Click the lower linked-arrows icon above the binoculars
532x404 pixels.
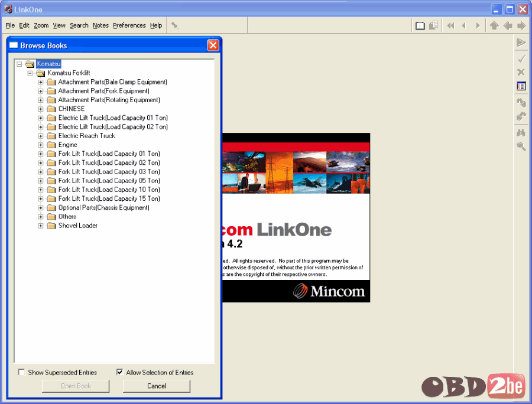pos(521,116)
